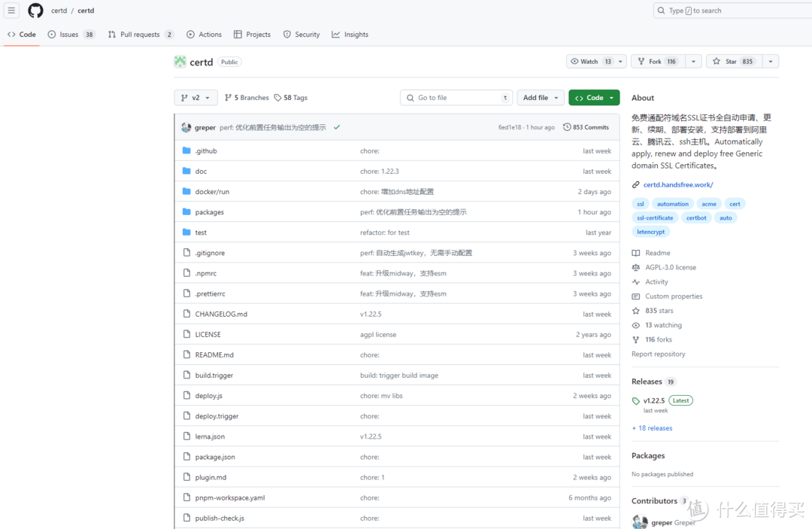Expand the v2 branch selector dropdown
This screenshot has width=812, height=529.
click(x=195, y=98)
